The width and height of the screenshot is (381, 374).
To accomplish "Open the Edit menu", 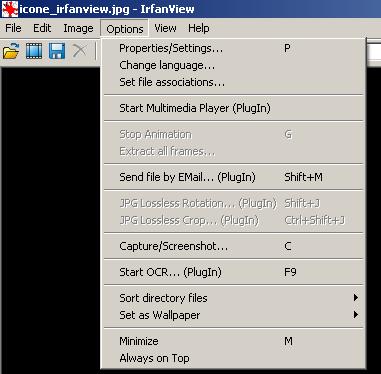I will [42, 28].
